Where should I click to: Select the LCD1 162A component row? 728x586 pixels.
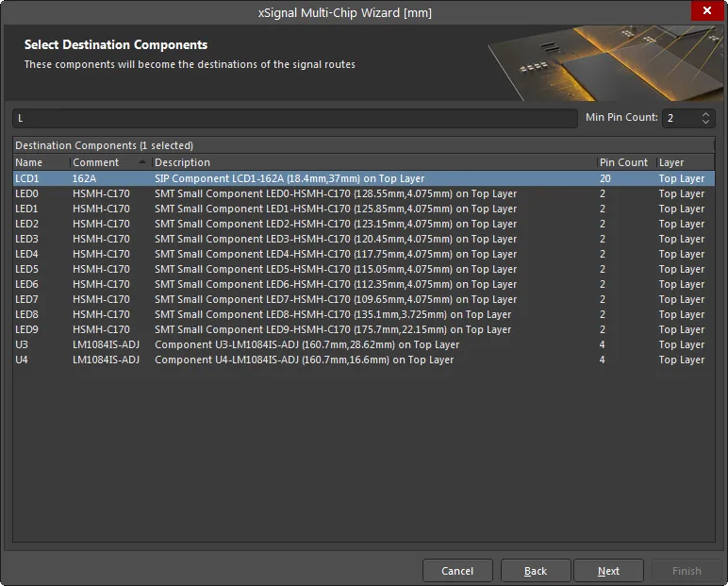[x=283, y=178]
